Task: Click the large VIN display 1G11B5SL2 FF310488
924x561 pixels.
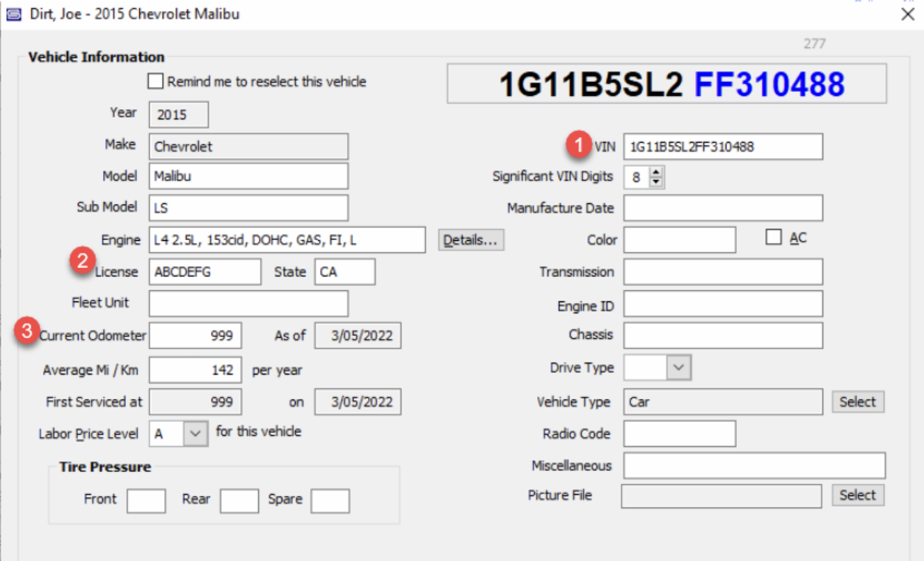Action: tap(667, 84)
